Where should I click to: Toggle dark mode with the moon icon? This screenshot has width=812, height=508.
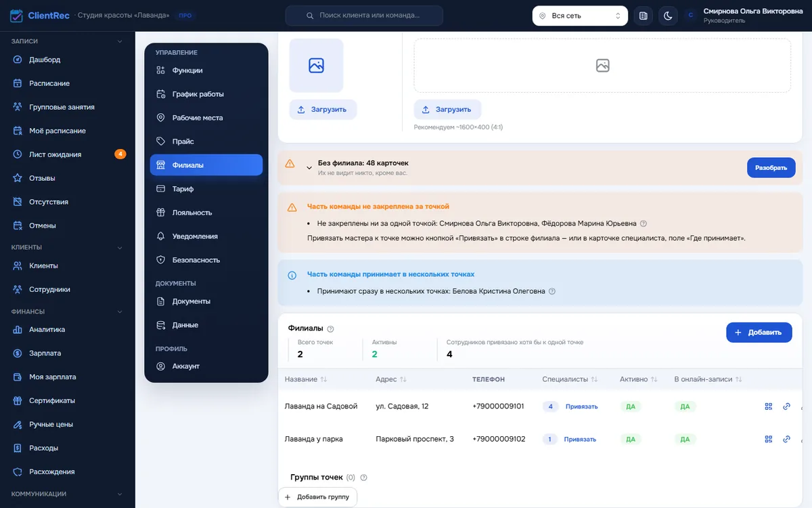[668, 16]
